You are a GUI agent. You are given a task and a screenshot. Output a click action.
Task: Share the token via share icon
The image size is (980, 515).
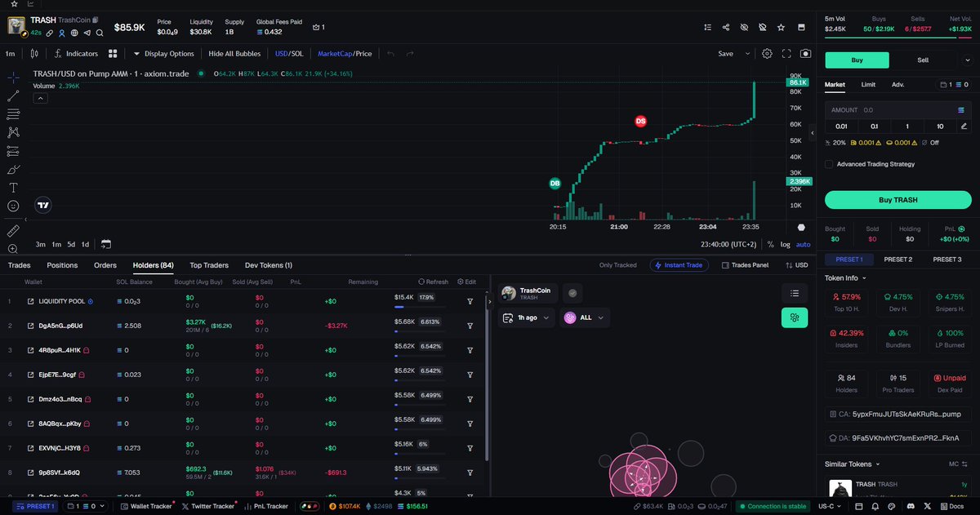point(726,27)
